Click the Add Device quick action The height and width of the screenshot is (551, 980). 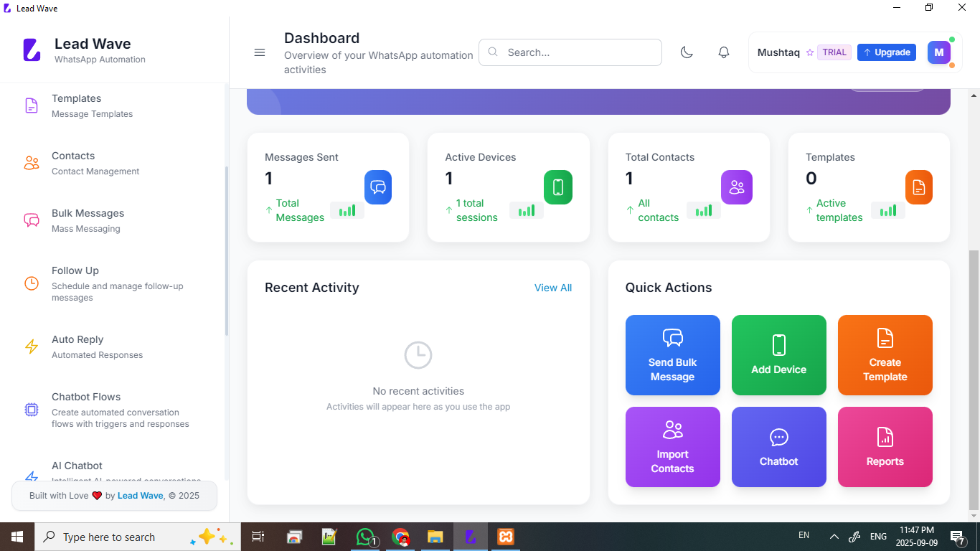click(779, 355)
